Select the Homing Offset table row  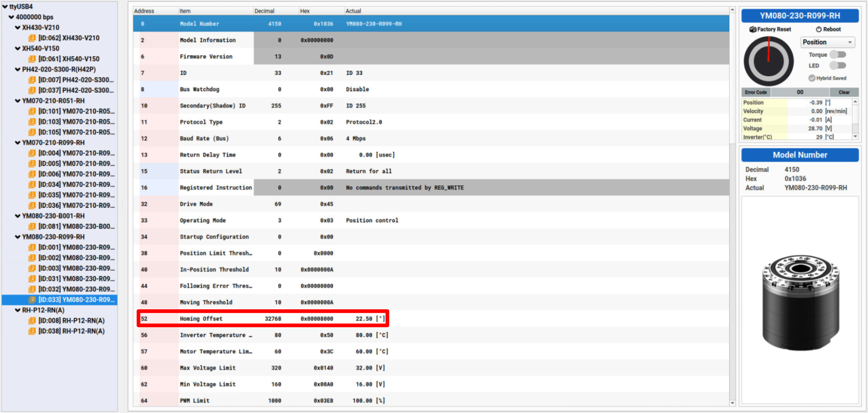pyautogui.click(x=431, y=318)
